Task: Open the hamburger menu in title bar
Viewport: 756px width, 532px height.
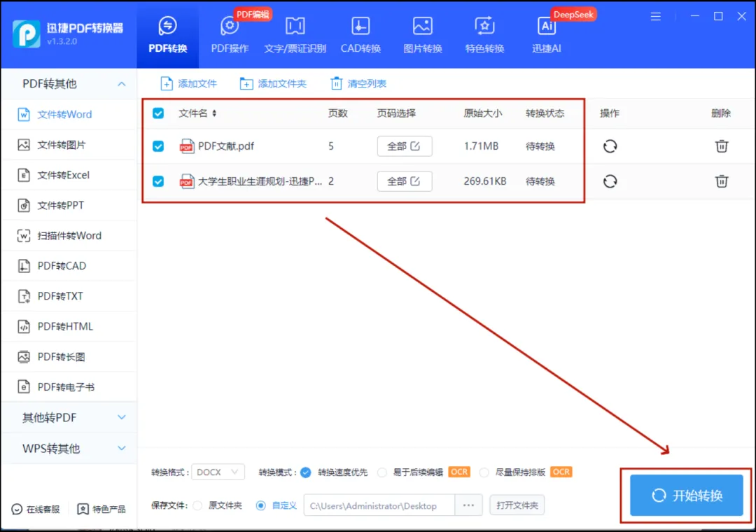Action: [655, 16]
